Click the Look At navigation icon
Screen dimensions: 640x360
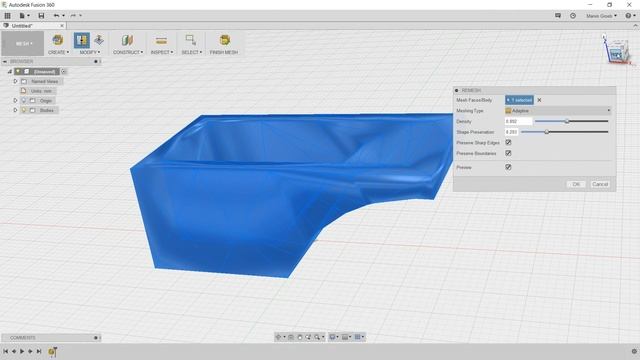pyautogui.click(x=291, y=337)
